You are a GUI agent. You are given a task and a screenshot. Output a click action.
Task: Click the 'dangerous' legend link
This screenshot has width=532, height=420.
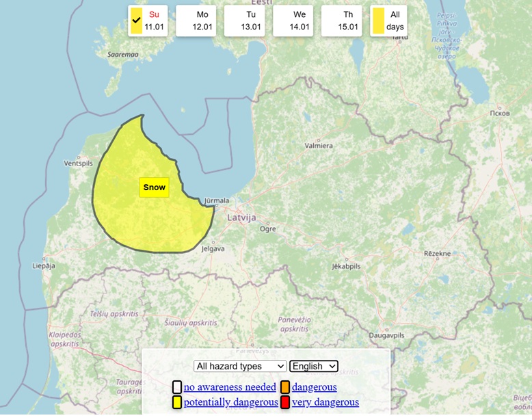click(314, 387)
